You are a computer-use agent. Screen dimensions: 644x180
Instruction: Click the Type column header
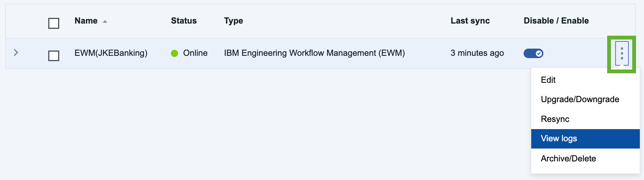click(x=234, y=21)
